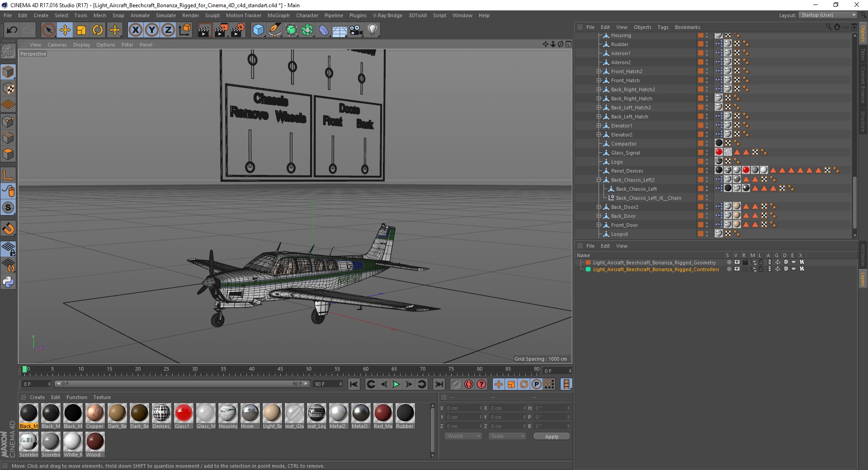Open the MoGraph menu
The height and width of the screenshot is (470, 868).
click(278, 15)
